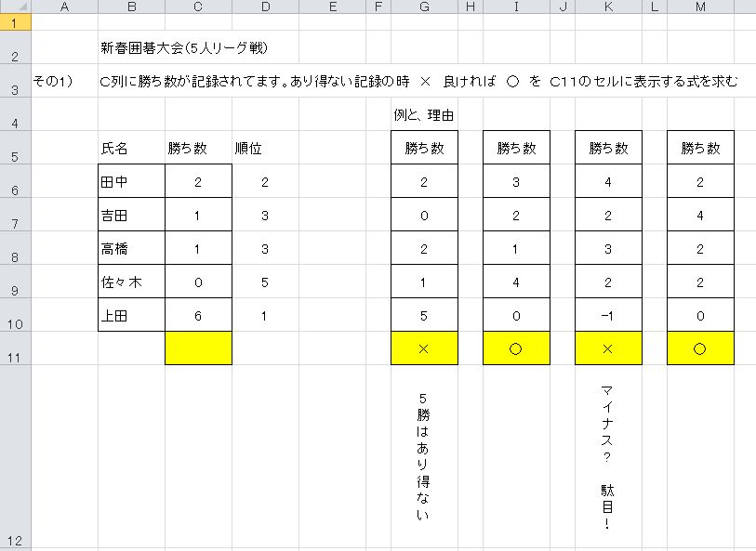
Task: Select row 1 header
Action: click(x=16, y=22)
